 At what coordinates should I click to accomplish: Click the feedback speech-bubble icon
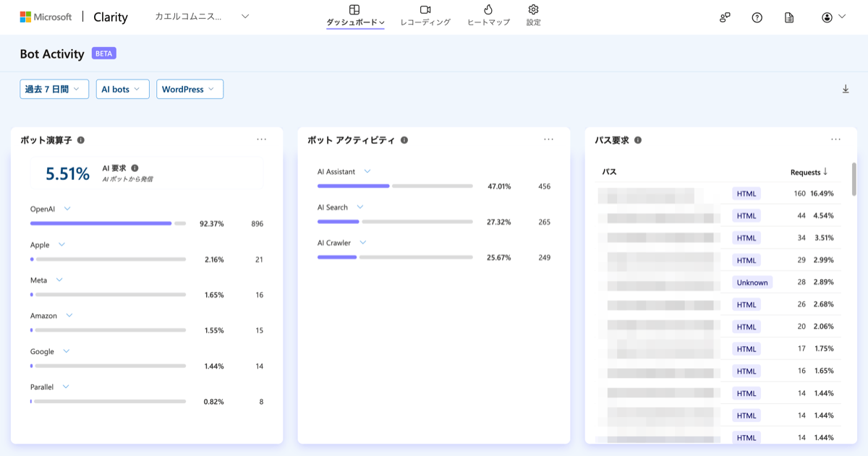pyautogui.click(x=724, y=17)
